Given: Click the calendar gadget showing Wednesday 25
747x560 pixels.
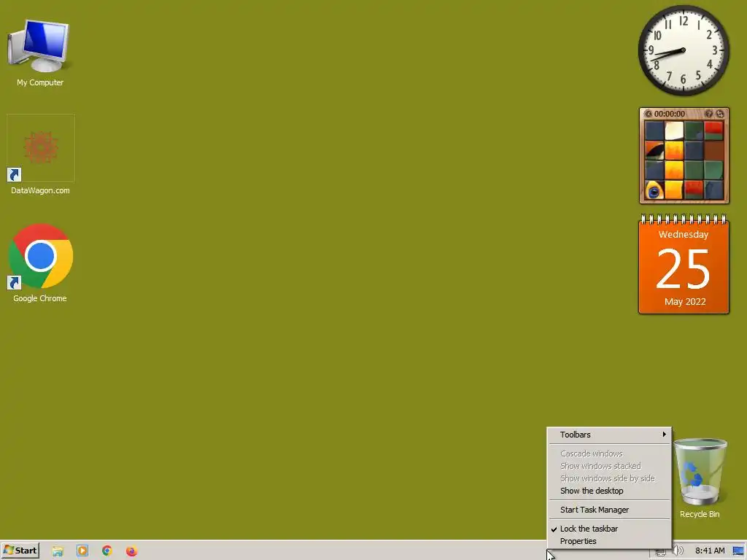Looking at the screenshot, I should [684, 264].
